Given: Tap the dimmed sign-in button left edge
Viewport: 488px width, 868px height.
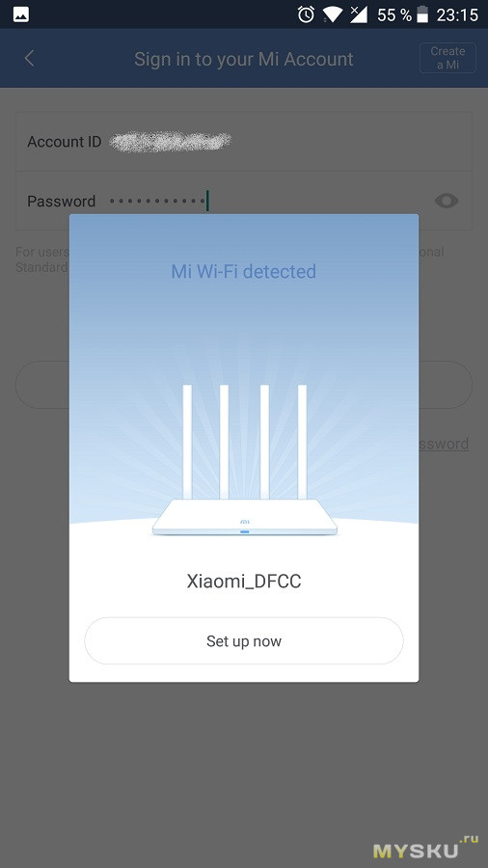Looking at the screenshot, I should click(42, 385).
